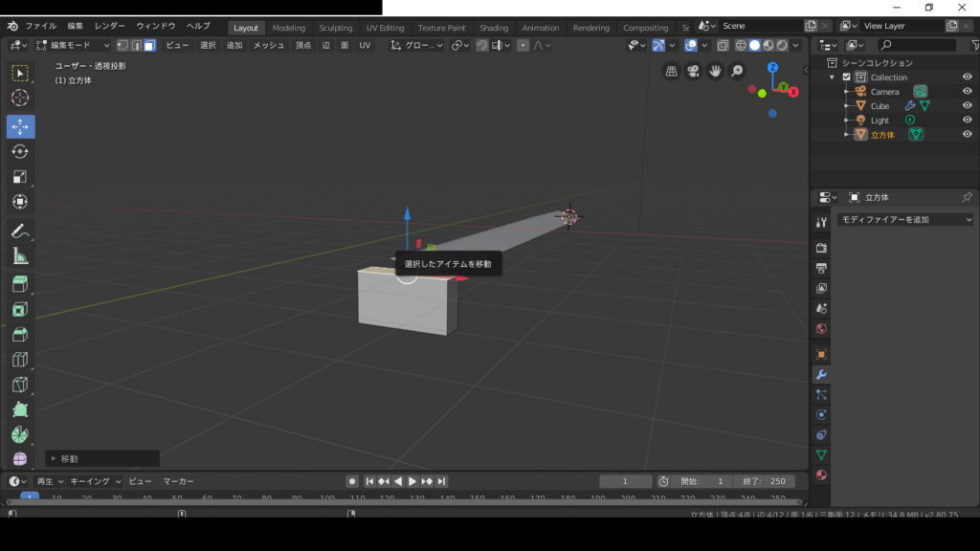Choose the 3D Cursor tool
The width and height of the screenshot is (980, 551).
coord(20,98)
